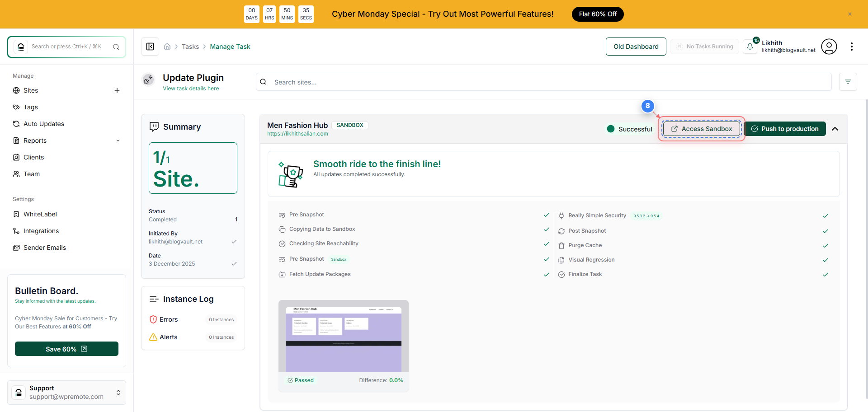Expand the Support email selector

point(118,393)
